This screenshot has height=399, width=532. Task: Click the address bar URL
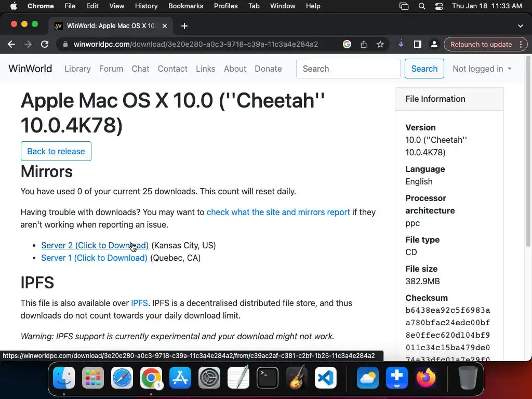(x=196, y=45)
